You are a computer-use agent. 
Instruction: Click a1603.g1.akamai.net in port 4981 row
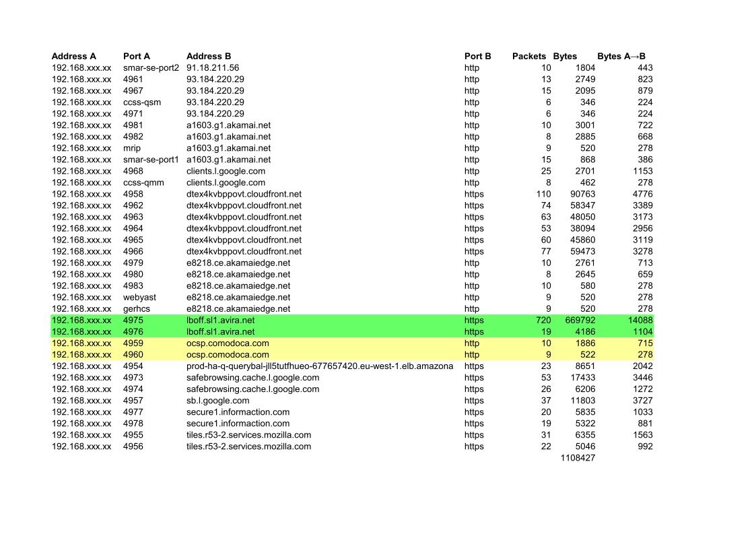(228, 125)
